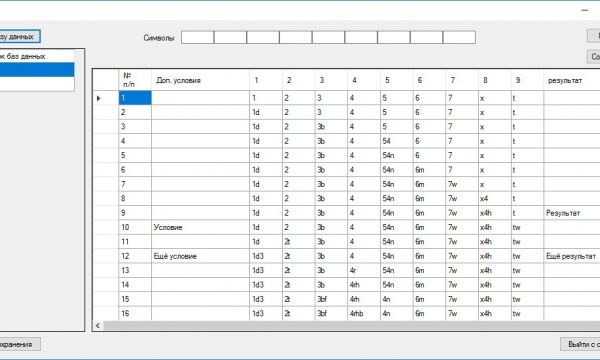Click the 'Доп. условия' column header
Viewport: 600px width, 360px height.
(201, 80)
